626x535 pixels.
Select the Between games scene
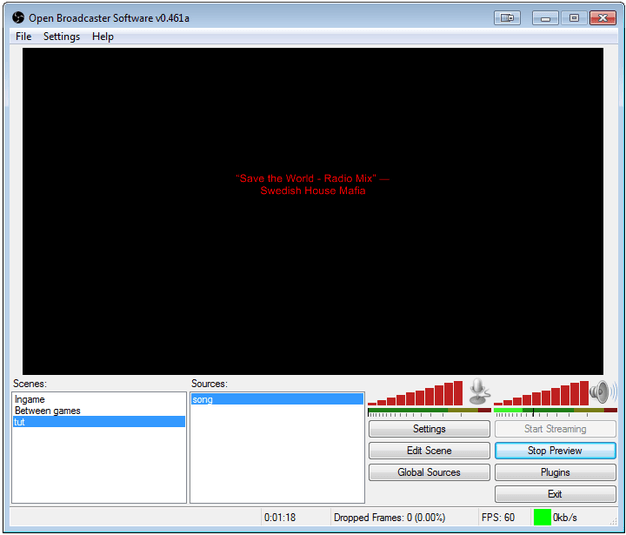99,410
